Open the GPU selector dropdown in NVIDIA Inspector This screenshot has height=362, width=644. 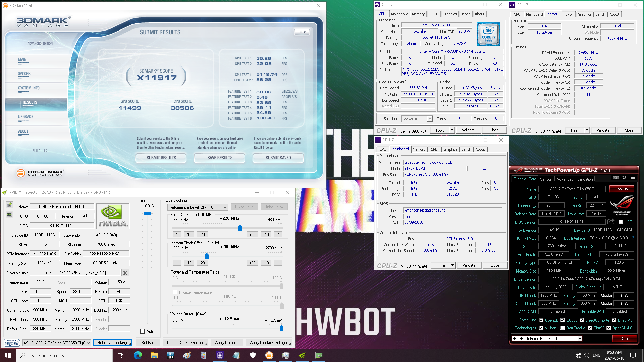57,343
